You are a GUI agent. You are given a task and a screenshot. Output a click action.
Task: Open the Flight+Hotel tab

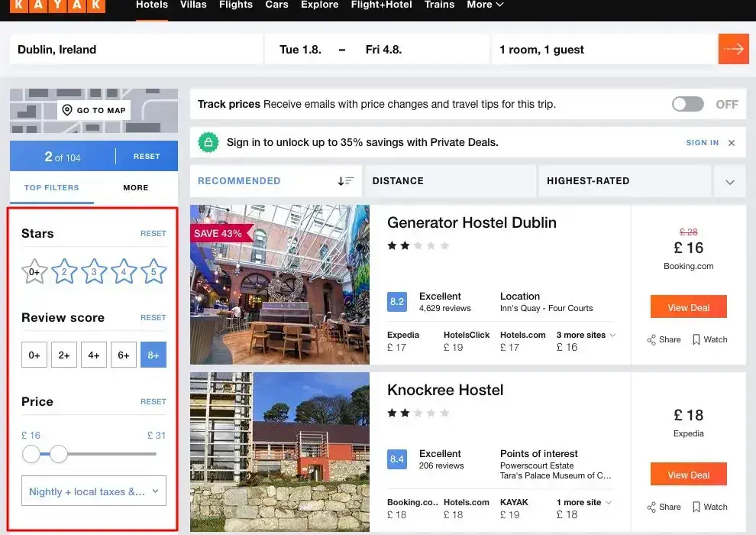coord(381,5)
